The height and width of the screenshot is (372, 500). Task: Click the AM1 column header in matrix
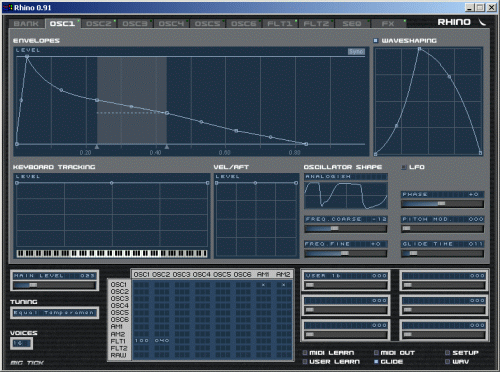(x=263, y=274)
